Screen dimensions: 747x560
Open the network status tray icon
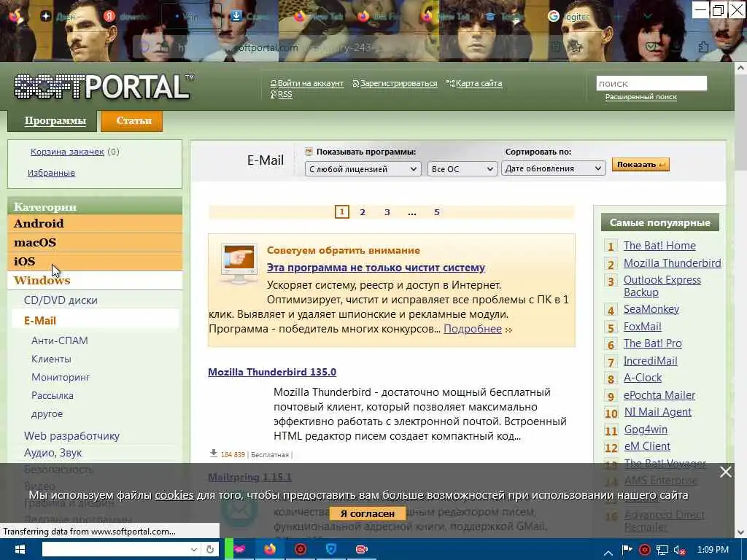(662, 550)
